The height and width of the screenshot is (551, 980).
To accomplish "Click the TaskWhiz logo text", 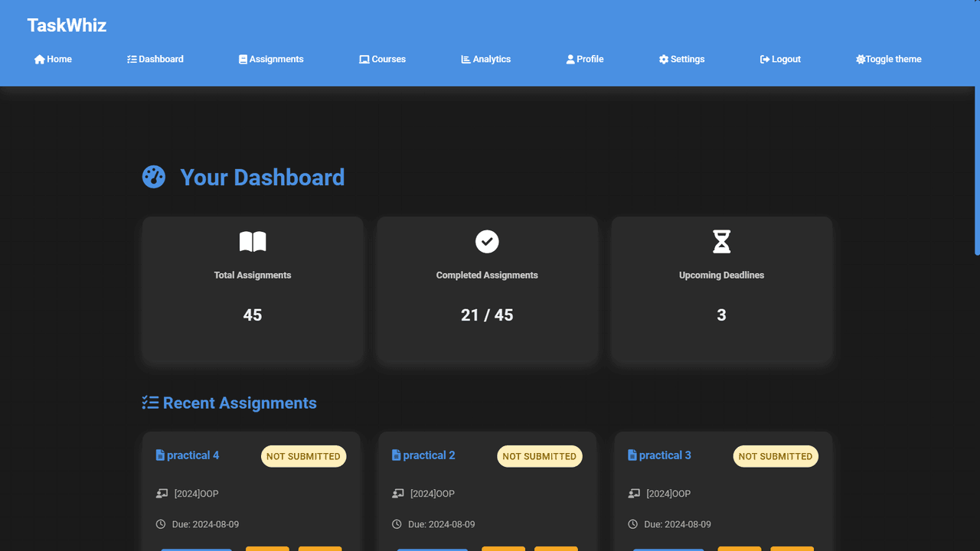I will tap(67, 25).
